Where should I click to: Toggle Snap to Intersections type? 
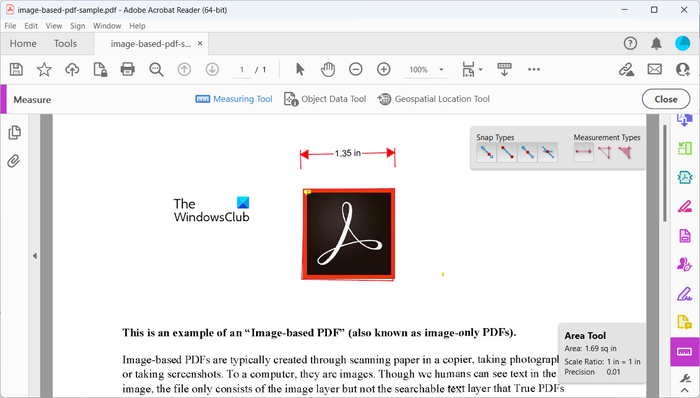[548, 153]
